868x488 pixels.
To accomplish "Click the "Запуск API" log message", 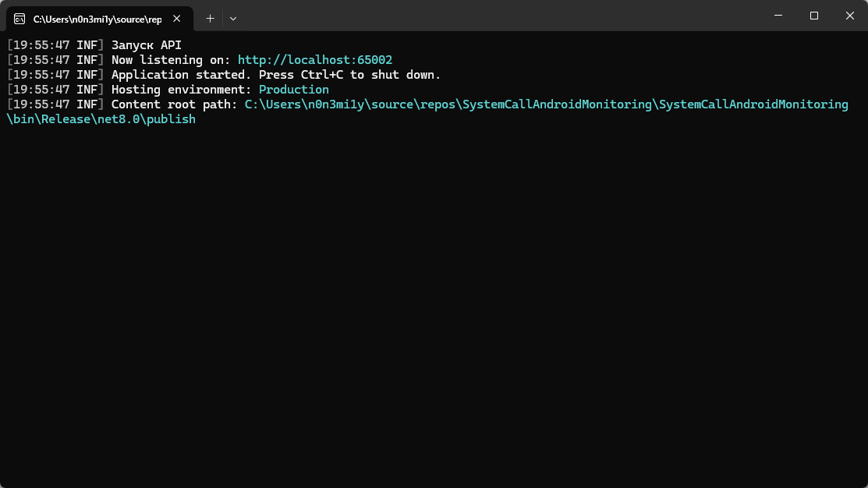I will [x=147, y=45].
